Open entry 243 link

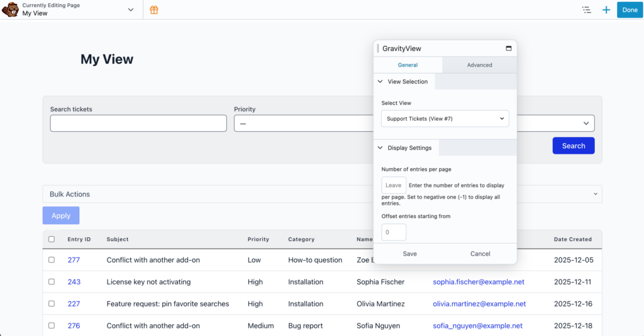pos(74,282)
